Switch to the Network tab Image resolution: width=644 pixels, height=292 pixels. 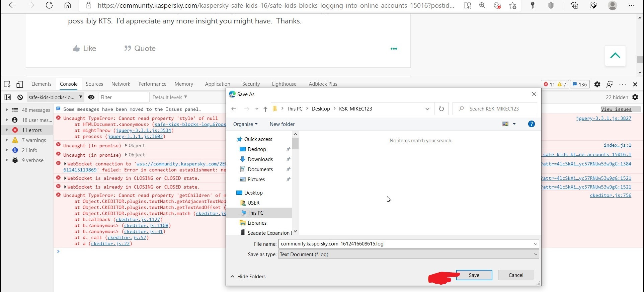tap(120, 84)
